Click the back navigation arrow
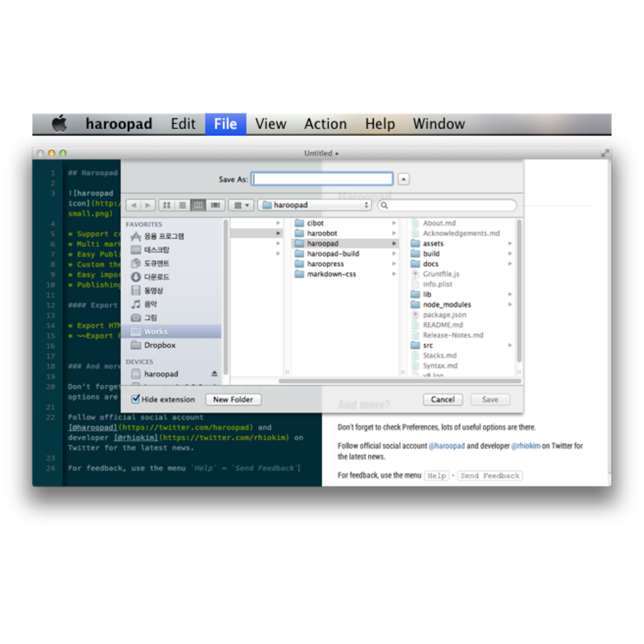The width and height of the screenshot is (644, 644). click(x=133, y=205)
